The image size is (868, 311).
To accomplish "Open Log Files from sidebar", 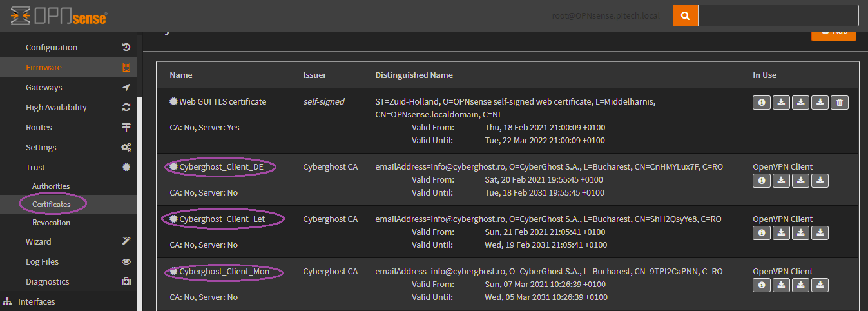I will click(42, 261).
